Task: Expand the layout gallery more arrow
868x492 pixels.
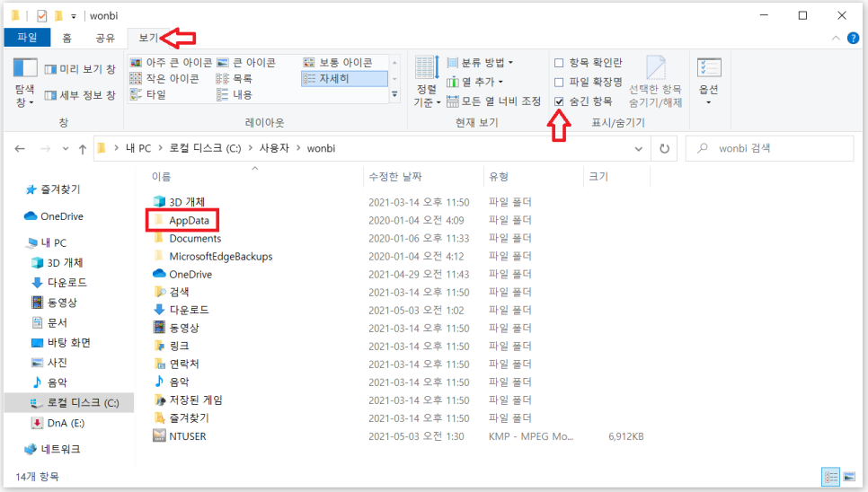Action: (394, 94)
